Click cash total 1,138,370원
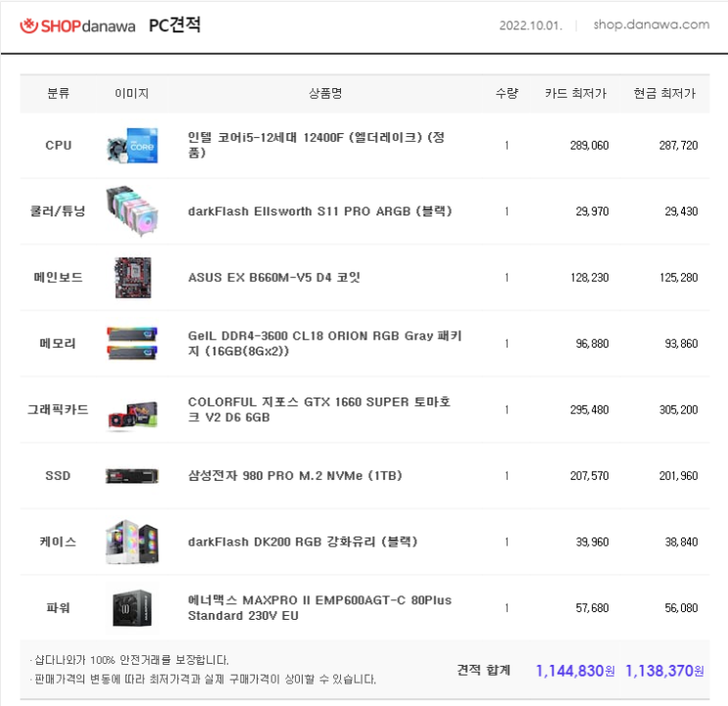Viewport: 728px width, 706px height. pos(664,671)
